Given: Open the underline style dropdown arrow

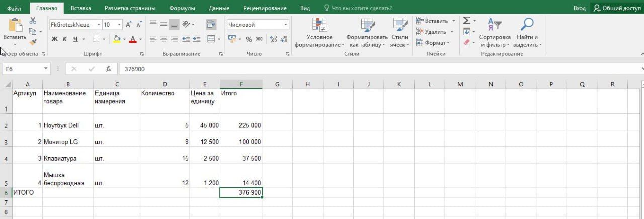Looking at the screenshot, I should [x=83, y=39].
